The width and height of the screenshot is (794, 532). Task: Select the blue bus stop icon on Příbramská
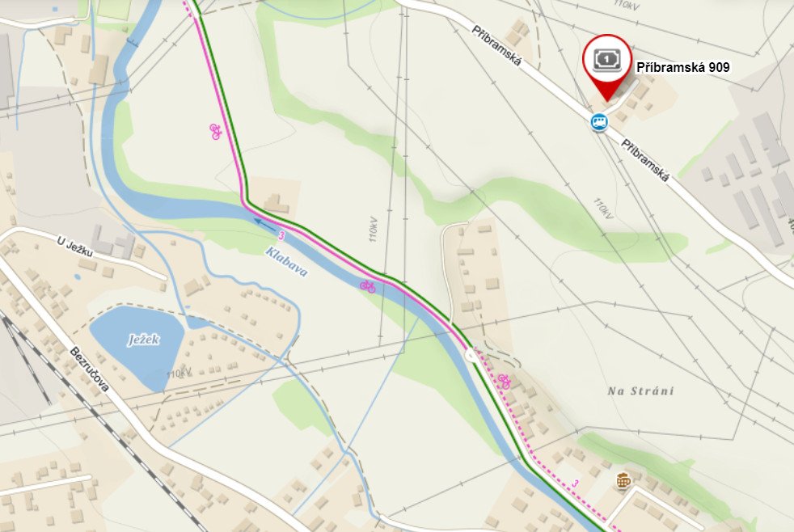click(599, 122)
